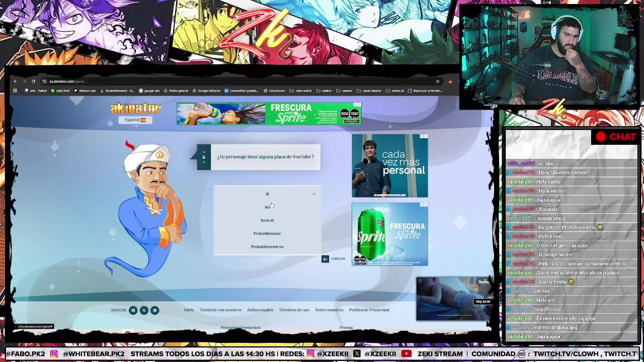The width and height of the screenshot is (644, 362).
Task: Click the Akinator logo
Action: [136, 108]
